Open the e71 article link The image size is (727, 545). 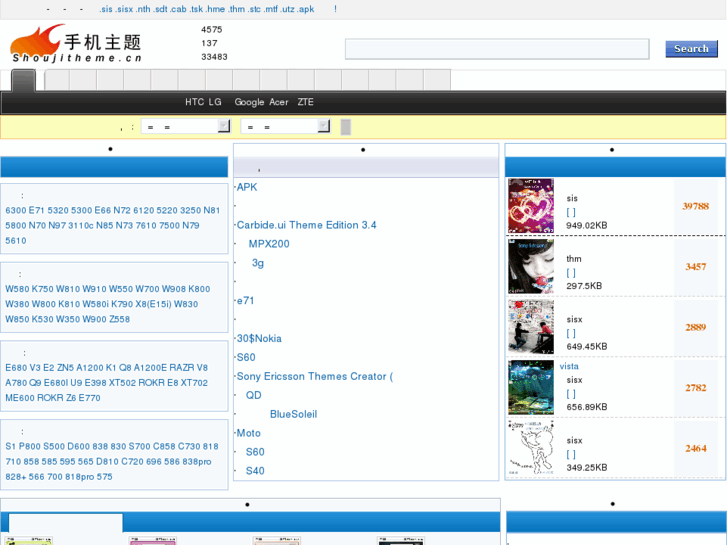pos(245,301)
